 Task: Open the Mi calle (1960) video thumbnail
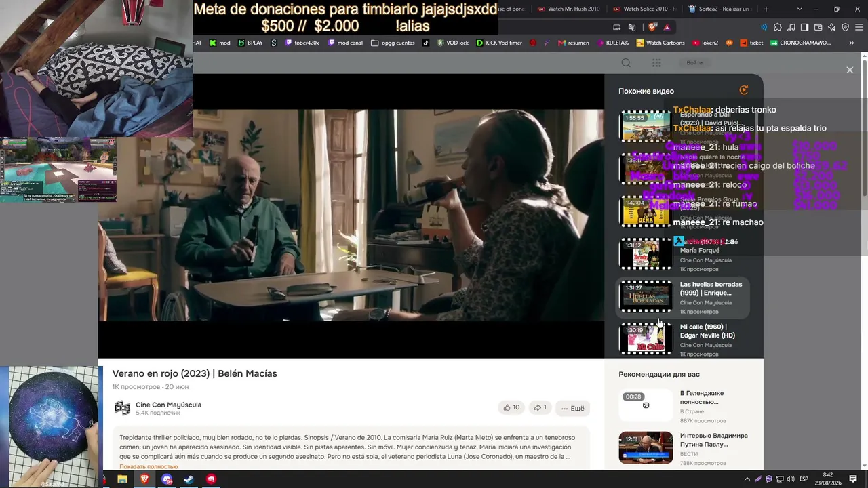click(x=646, y=339)
